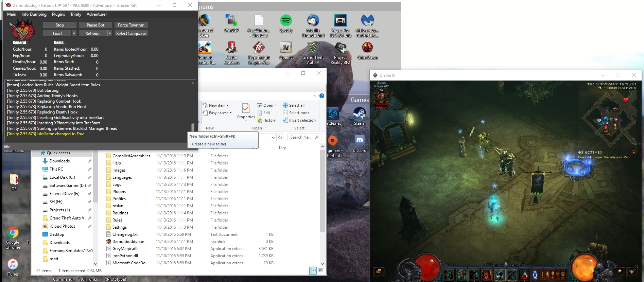Launch OpenIV desktop shortcut
This screenshot has height=282, width=644.
tap(286, 51)
